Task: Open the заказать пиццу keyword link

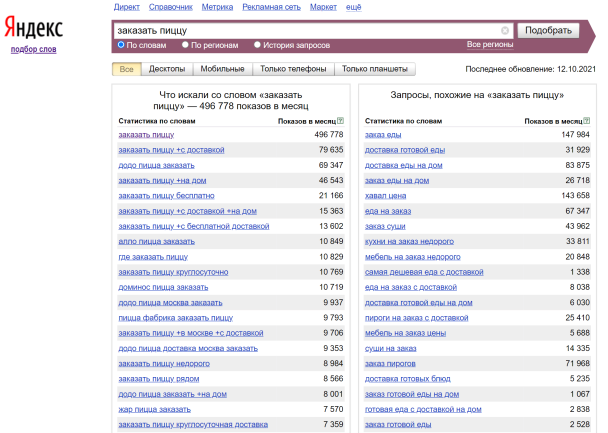Action: pos(146,135)
